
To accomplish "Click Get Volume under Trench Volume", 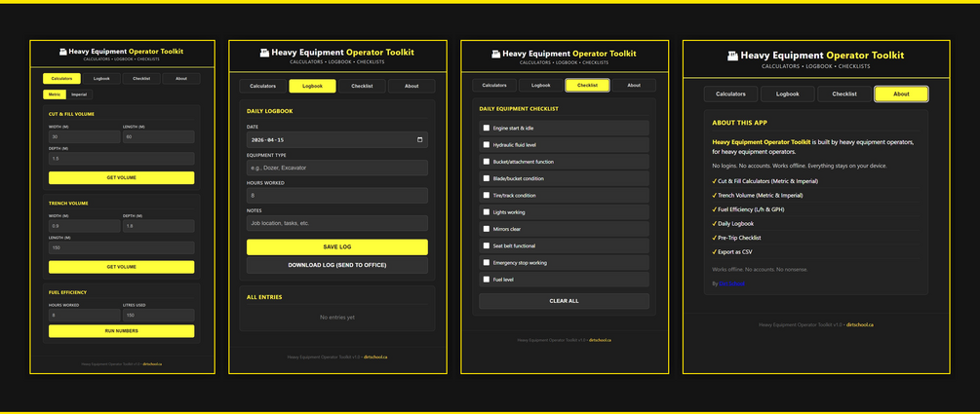I will click(x=121, y=267).
